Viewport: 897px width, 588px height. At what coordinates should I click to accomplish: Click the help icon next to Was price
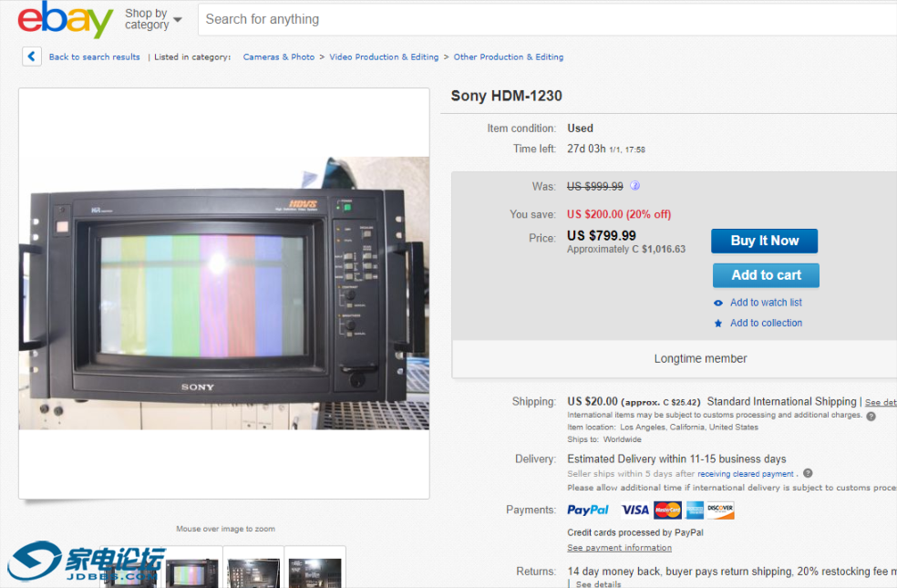pos(635,186)
